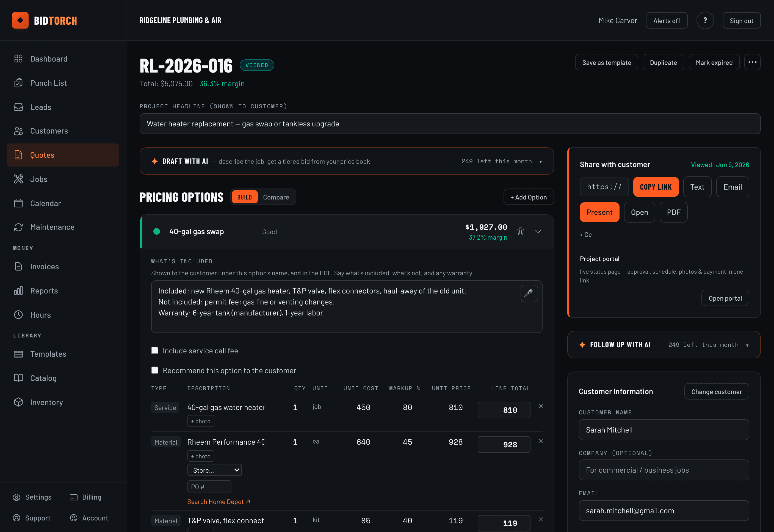
Task: Click the share link https field
Action: pos(604,187)
